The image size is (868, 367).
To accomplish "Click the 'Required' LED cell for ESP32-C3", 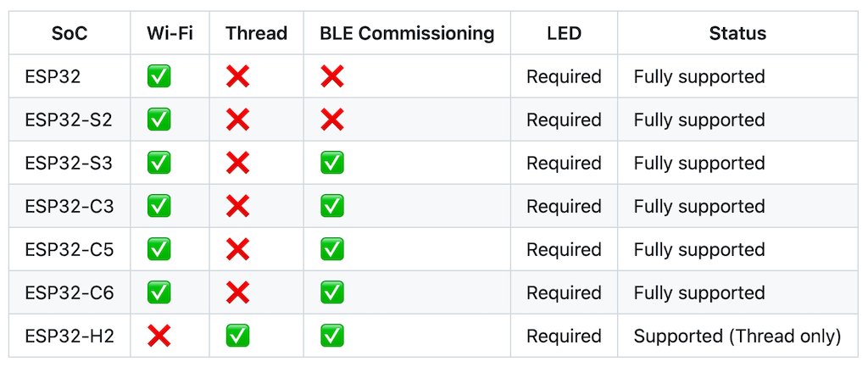I will point(564,207).
